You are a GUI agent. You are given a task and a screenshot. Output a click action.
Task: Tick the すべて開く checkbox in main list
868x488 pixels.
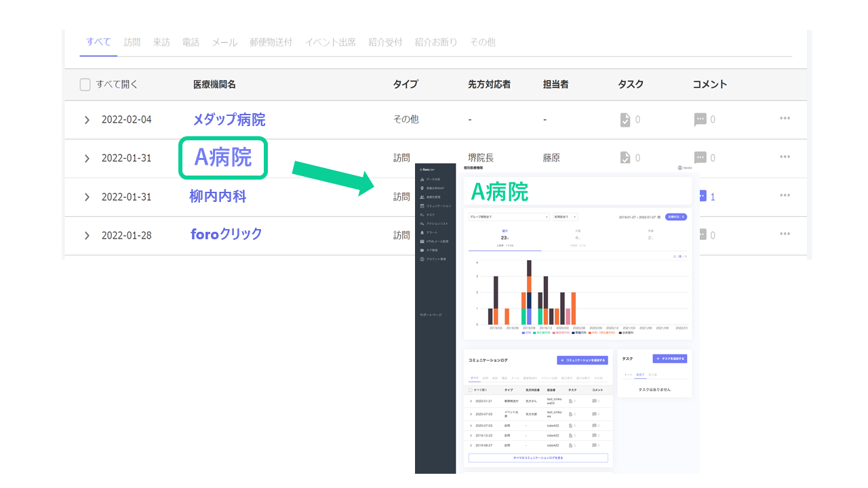pyautogui.click(x=85, y=85)
